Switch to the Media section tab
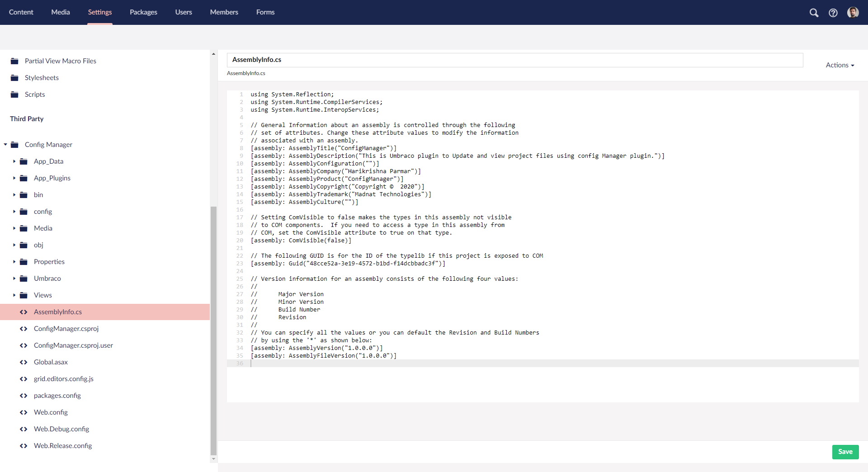Viewport: 868px width, 472px height. [x=61, y=12]
